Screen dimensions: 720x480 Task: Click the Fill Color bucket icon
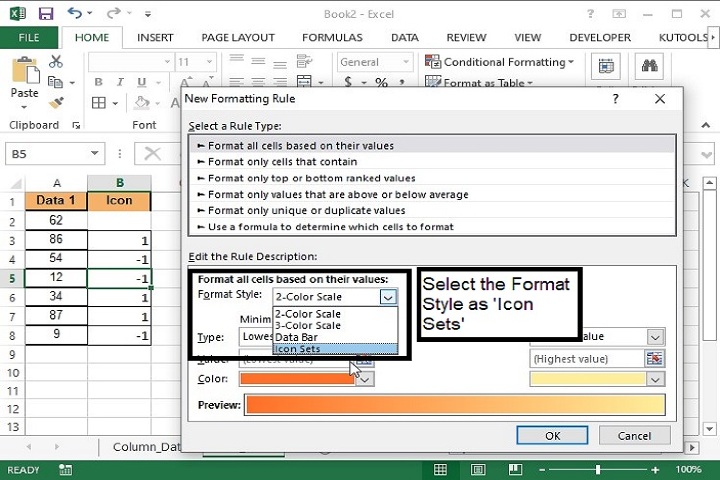[x=141, y=102]
